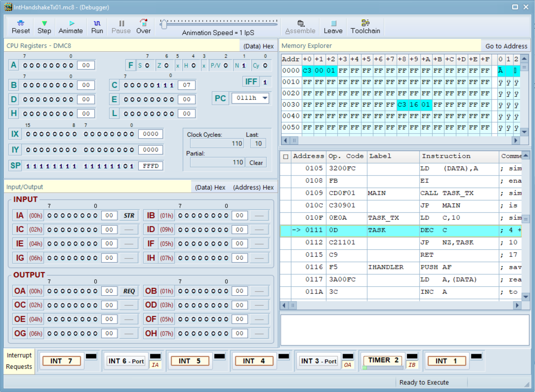Screen dimensions: 535x392
Task: Click the STR label on input IA
Action: click(129, 216)
